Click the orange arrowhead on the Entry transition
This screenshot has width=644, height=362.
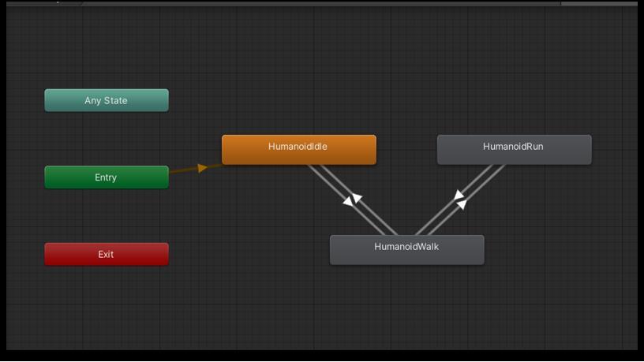203,168
